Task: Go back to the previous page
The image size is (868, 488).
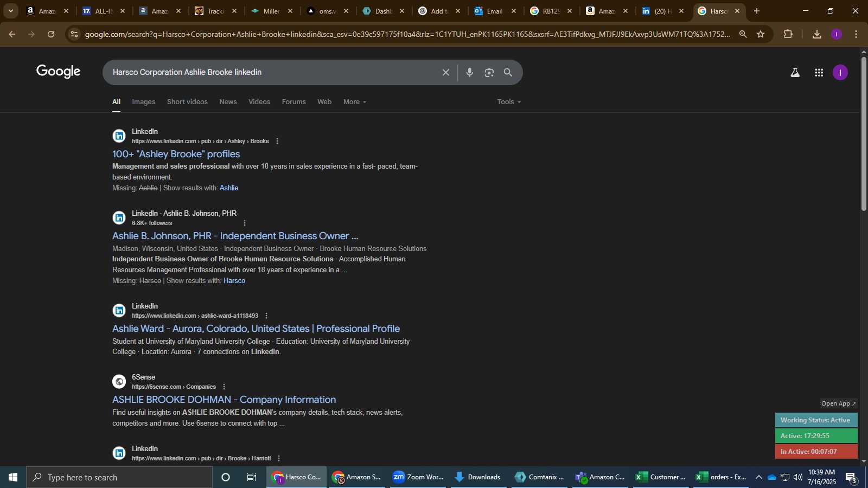Action: tap(12, 34)
